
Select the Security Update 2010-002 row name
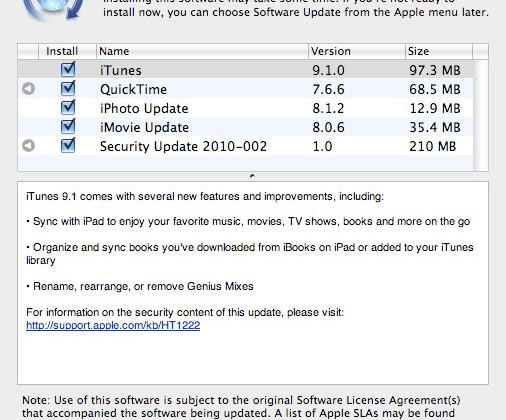pyautogui.click(x=183, y=146)
